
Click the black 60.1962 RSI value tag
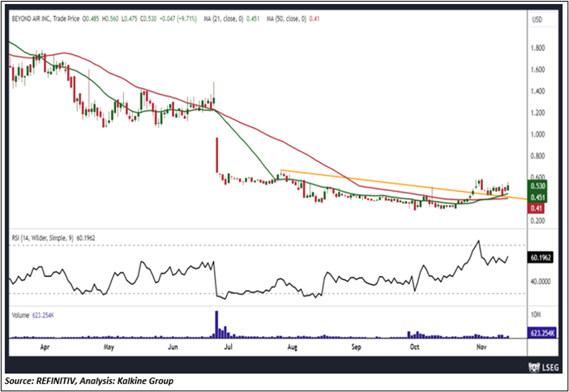tap(541, 258)
